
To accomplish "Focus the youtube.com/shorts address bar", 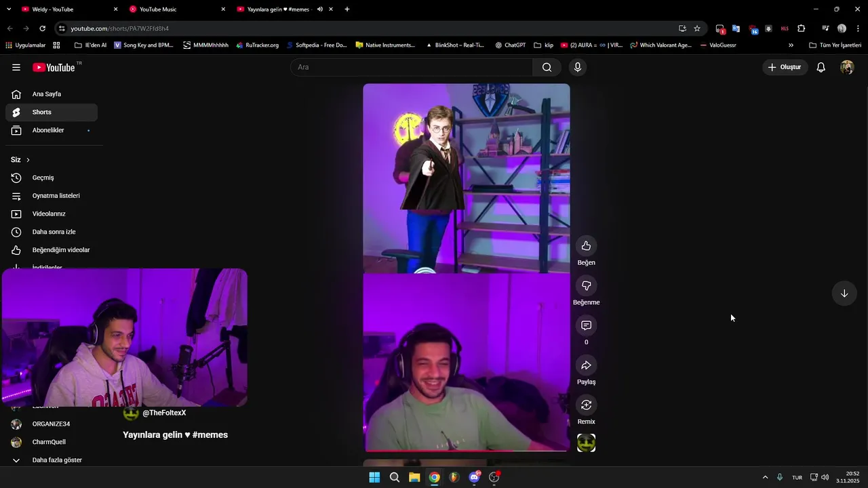I will [x=366, y=28].
